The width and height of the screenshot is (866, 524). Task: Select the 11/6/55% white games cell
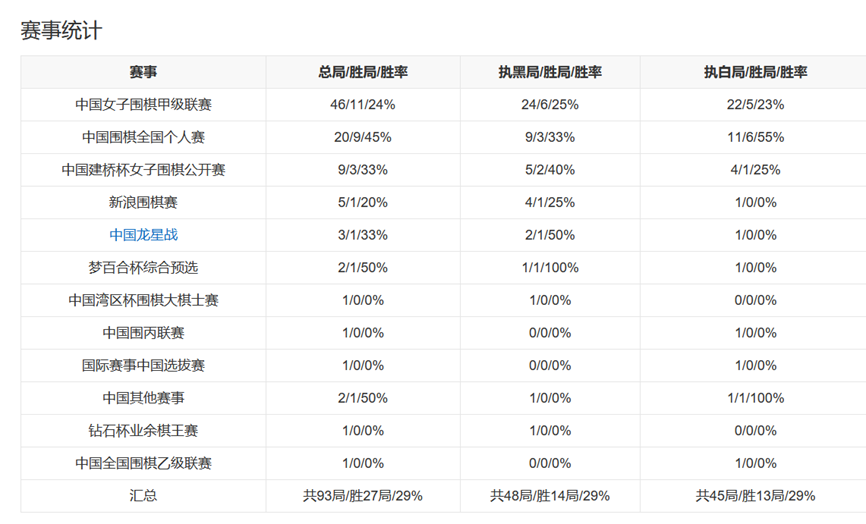[755, 137]
